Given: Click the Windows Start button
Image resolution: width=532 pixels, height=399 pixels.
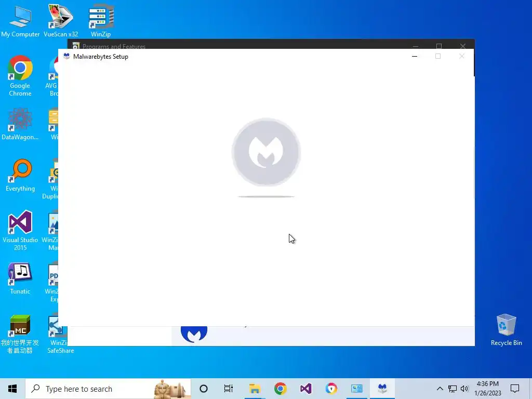Looking at the screenshot, I should coord(12,389).
